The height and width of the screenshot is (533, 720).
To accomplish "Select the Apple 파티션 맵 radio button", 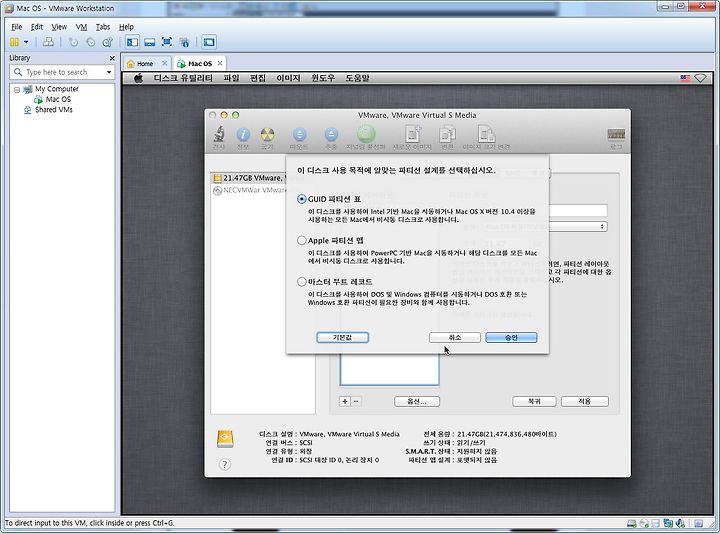I will click(x=302, y=241).
